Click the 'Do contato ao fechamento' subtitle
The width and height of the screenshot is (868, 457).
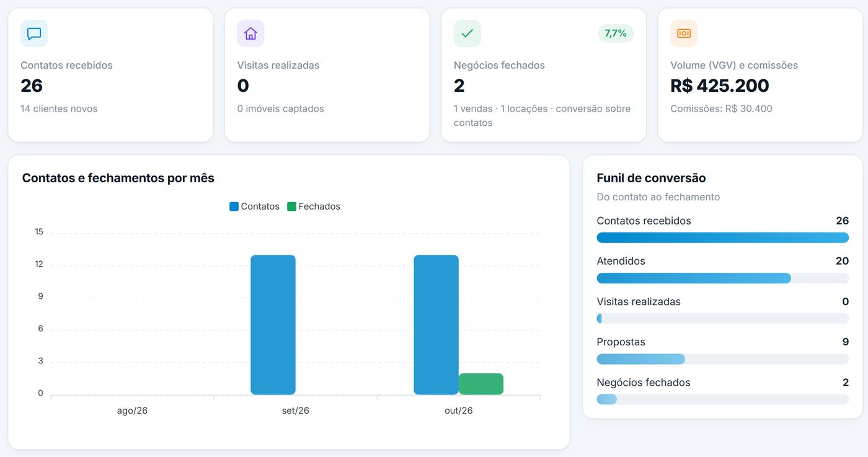coord(658,197)
